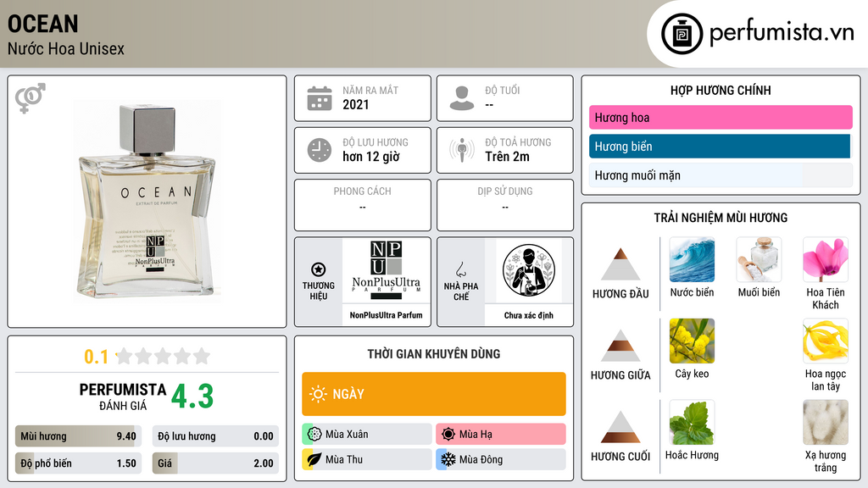The height and width of the screenshot is (488, 868).
Task: Click the Hoắc Hương note label
Action: 692,455
